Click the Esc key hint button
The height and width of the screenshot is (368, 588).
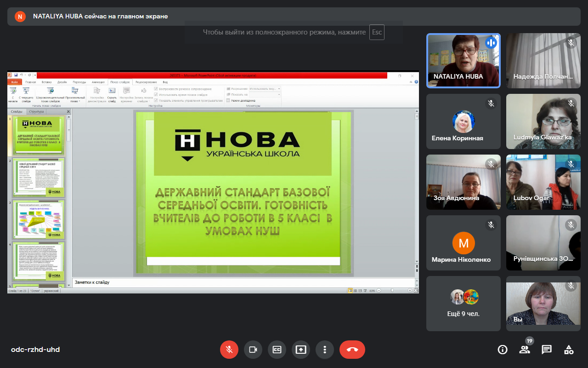pos(377,32)
